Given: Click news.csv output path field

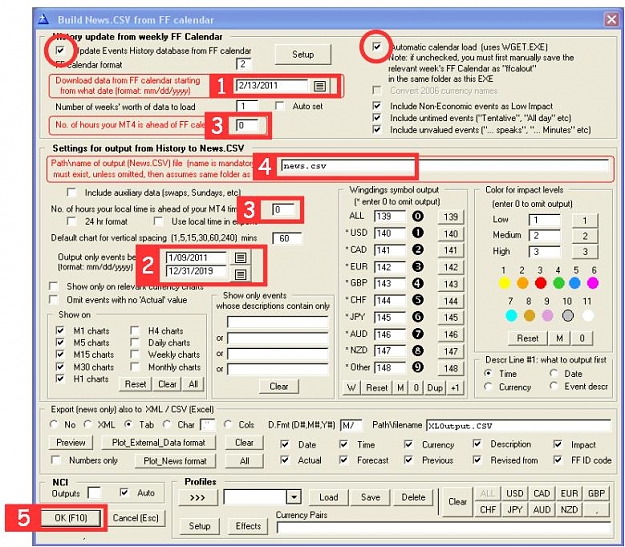Looking at the screenshot, I should [x=445, y=166].
